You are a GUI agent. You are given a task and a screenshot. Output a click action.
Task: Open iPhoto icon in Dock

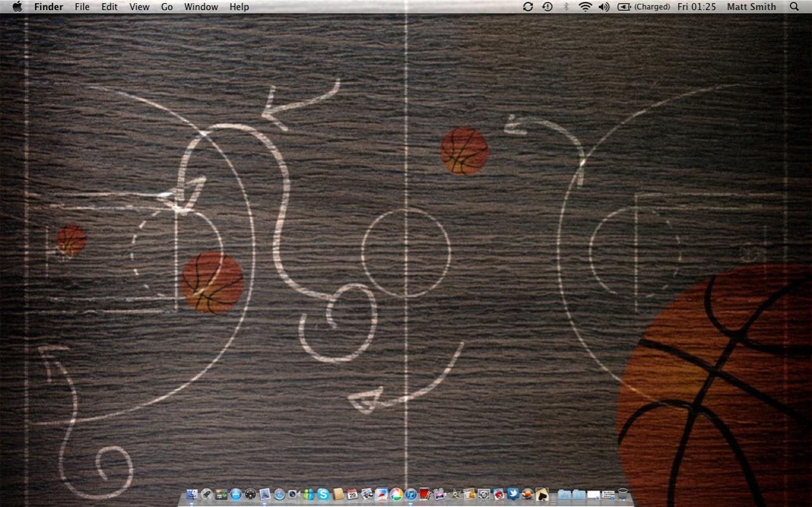[x=366, y=494]
